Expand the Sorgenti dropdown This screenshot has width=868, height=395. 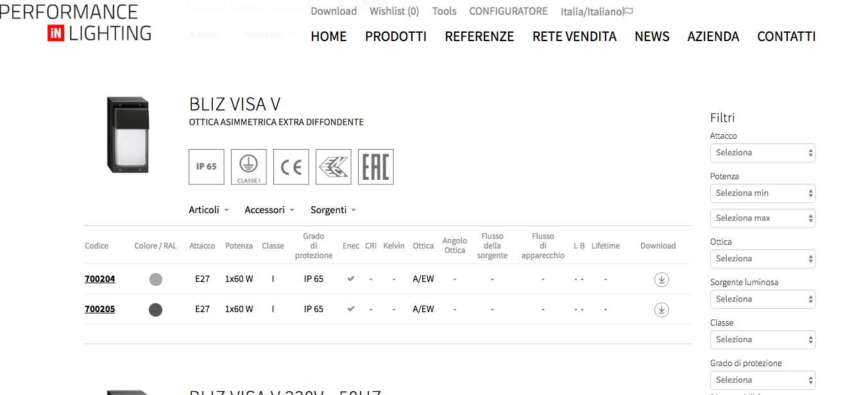coord(333,210)
